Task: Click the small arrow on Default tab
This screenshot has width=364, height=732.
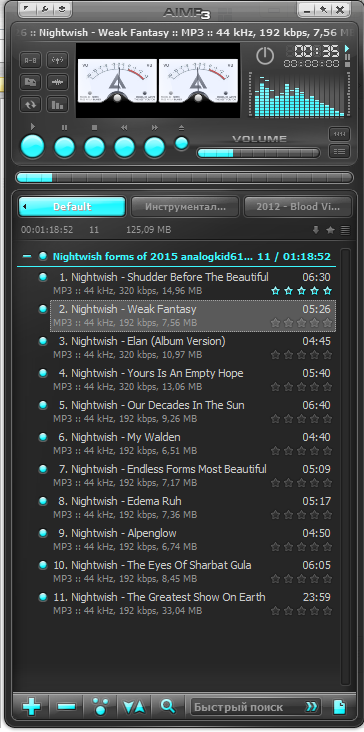Action: coord(24,207)
